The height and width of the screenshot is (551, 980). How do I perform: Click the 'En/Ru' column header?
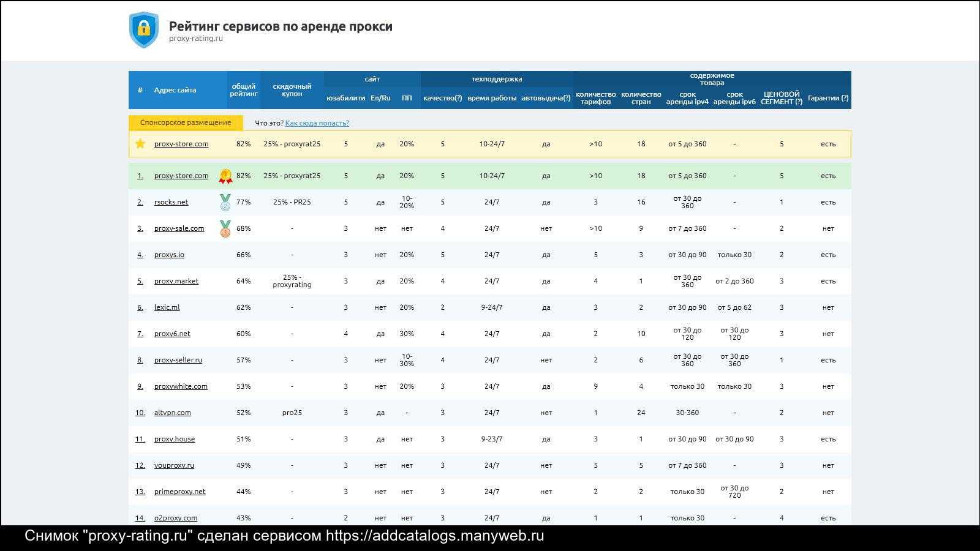click(380, 98)
